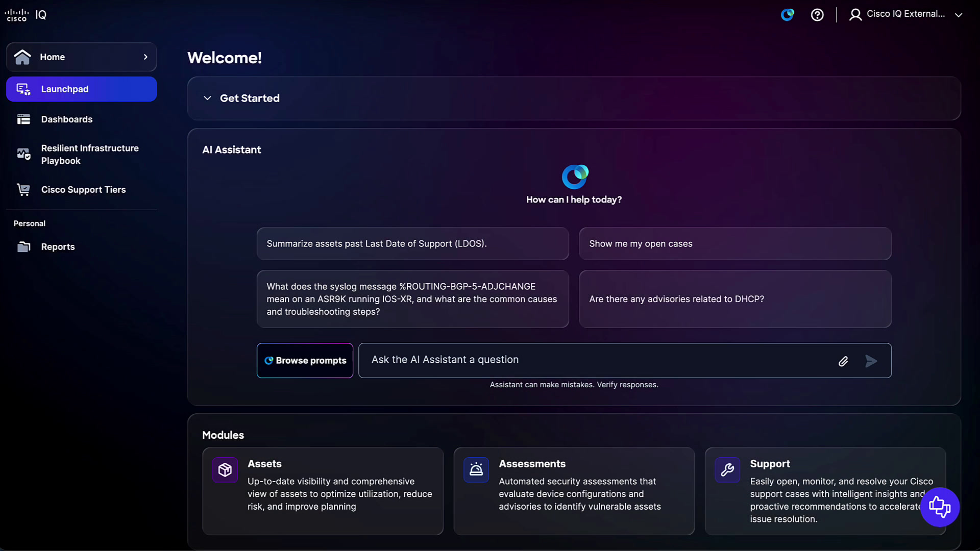The width and height of the screenshot is (980, 551).
Task: Click the Modules heading text
Action: 223,435
